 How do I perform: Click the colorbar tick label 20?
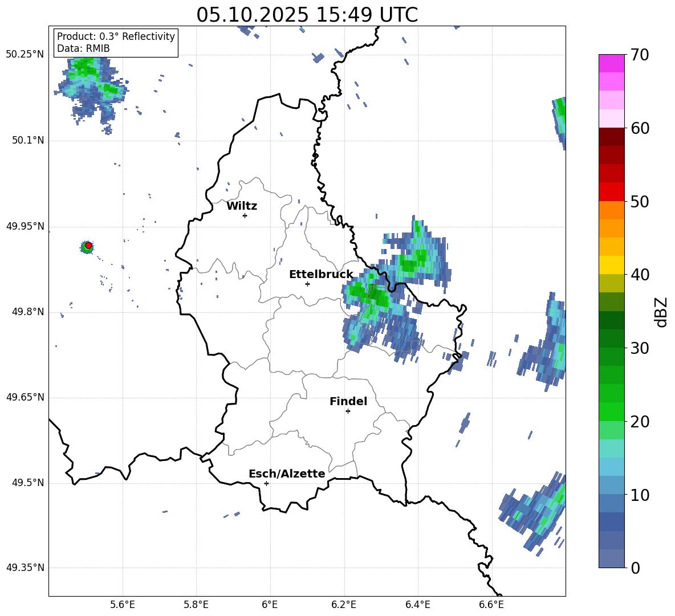pyautogui.click(x=640, y=422)
